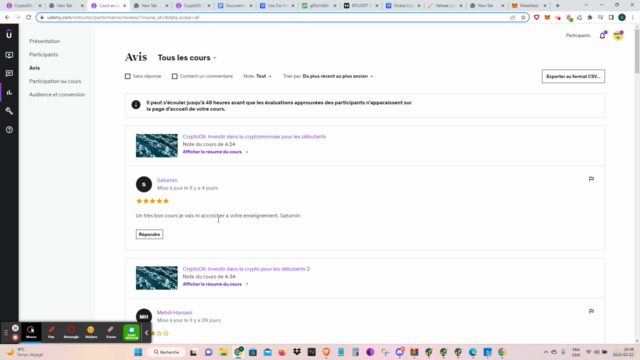Show hidden system tray icons

pos(546,352)
